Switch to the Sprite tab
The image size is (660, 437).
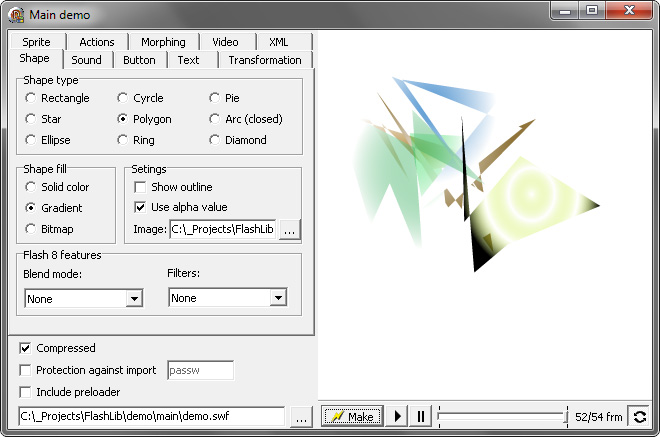tap(37, 42)
